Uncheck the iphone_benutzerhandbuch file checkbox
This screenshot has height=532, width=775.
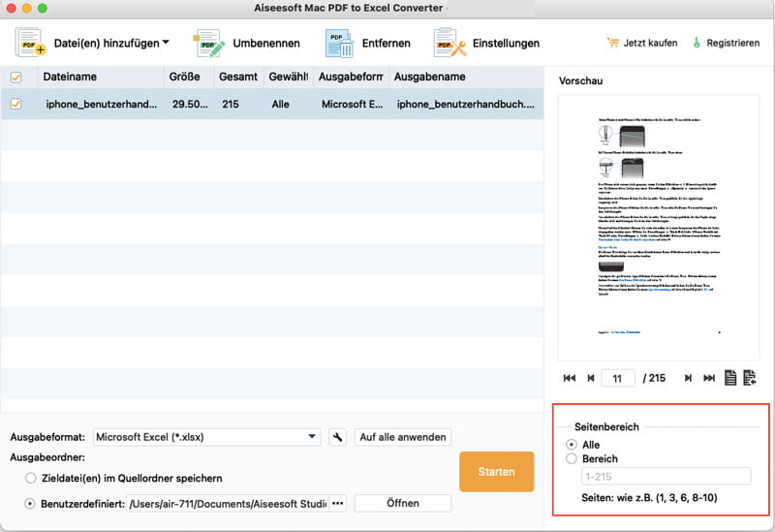tap(15, 104)
